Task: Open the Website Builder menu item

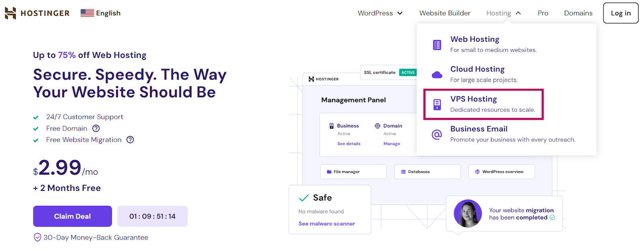Action: (445, 13)
